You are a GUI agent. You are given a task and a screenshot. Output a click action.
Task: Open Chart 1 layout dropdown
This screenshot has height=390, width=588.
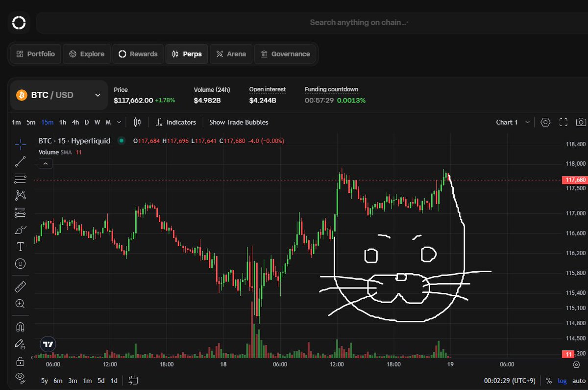coord(513,122)
